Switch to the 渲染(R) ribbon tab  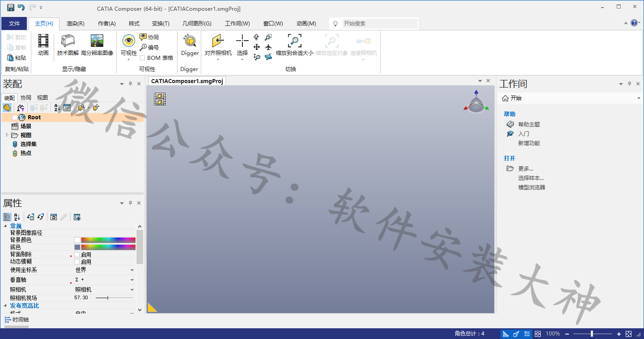pos(76,24)
